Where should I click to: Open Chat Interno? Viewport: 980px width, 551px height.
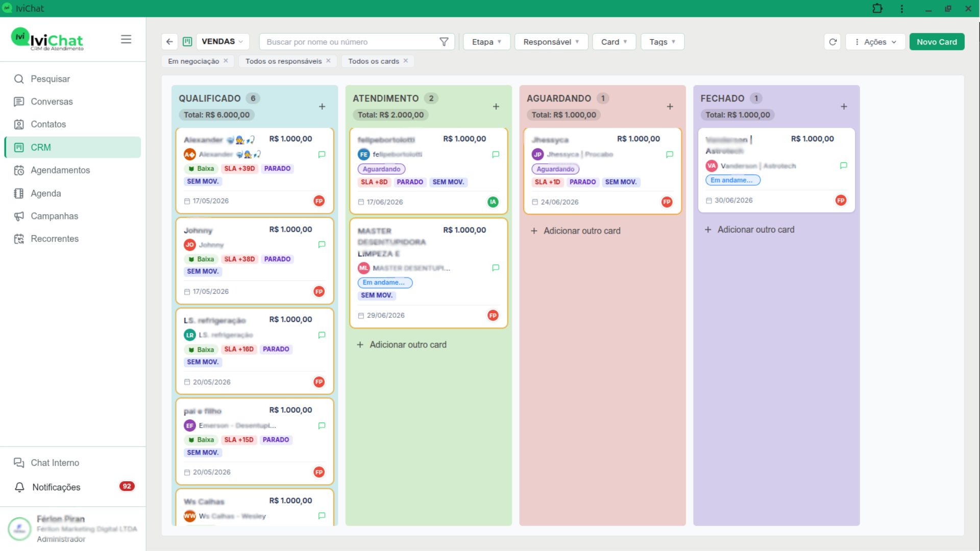tap(72, 463)
